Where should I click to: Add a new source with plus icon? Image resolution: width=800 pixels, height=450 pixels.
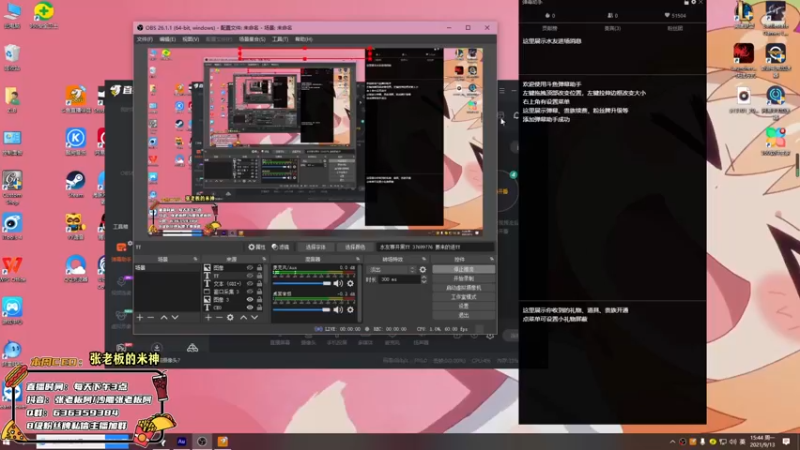pyautogui.click(x=208, y=317)
